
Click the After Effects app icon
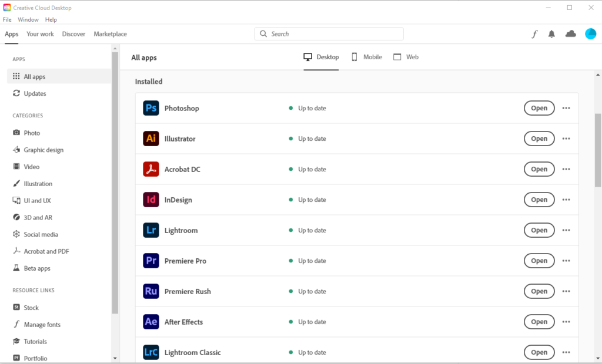(151, 322)
